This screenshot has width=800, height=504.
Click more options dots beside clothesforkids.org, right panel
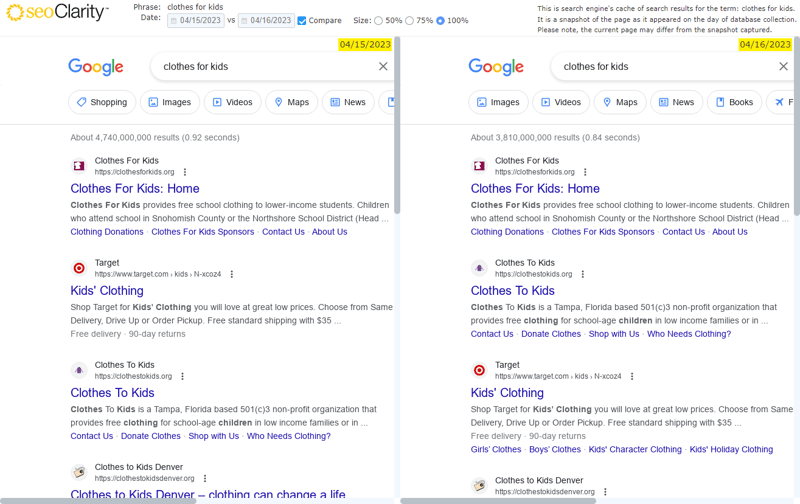point(585,172)
